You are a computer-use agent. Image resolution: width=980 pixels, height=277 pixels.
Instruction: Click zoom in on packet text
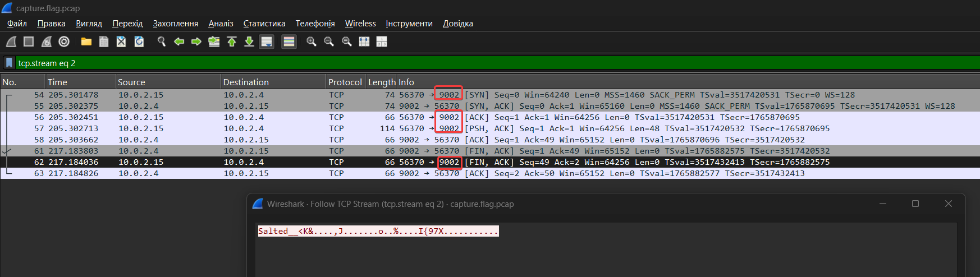312,41
